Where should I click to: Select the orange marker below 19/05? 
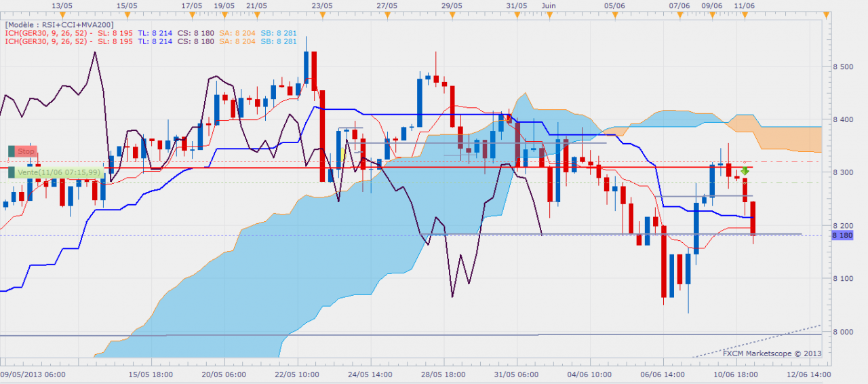coord(224,14)
